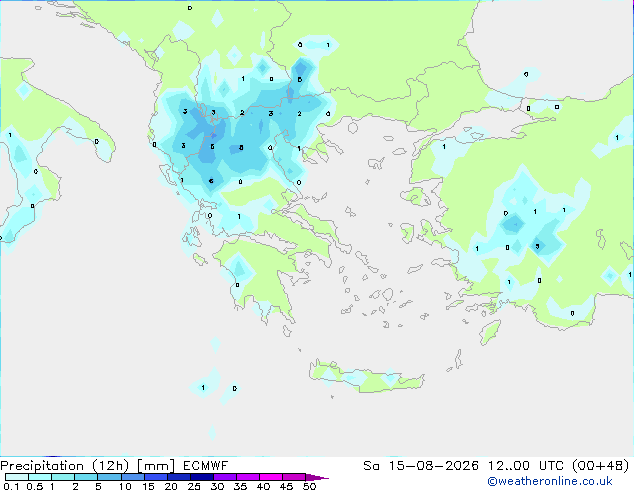Pick the 10–15 mm legend swatch
Viewport: 634px width, 490px height.
point(133,477)
